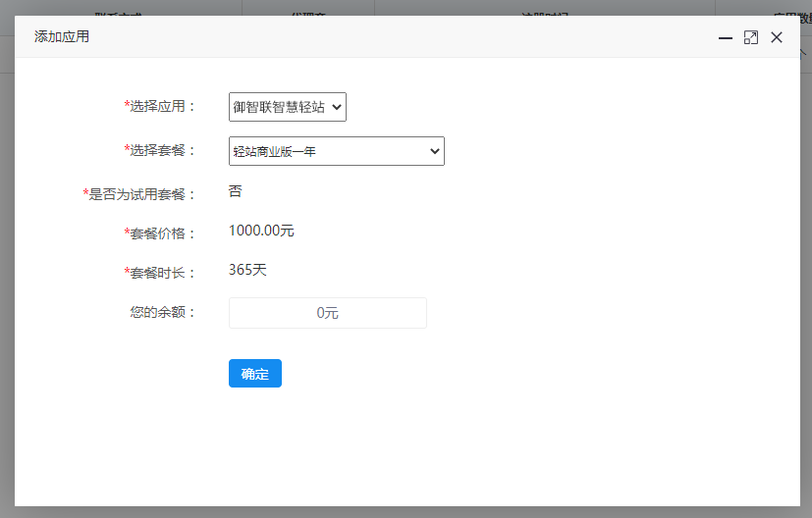Click the red asterisk before 选择应用
The image size is (812, 518).
pyautogui.click(x=127, y=105)
